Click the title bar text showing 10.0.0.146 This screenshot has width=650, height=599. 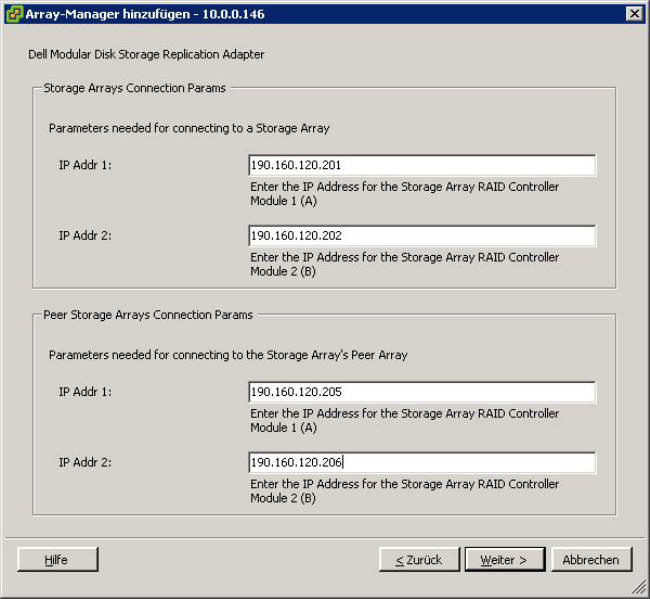(x=208, y=13)
